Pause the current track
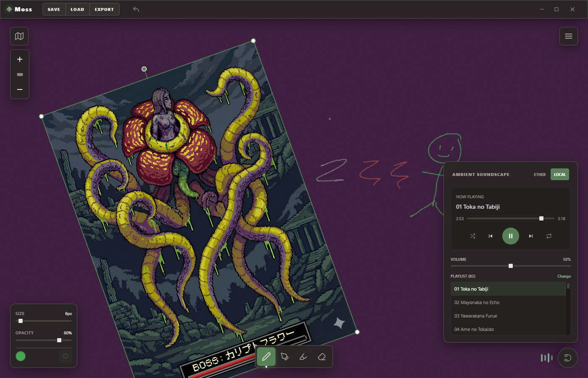The height and width of the screenshot is (378, 588). click(511, 236)
